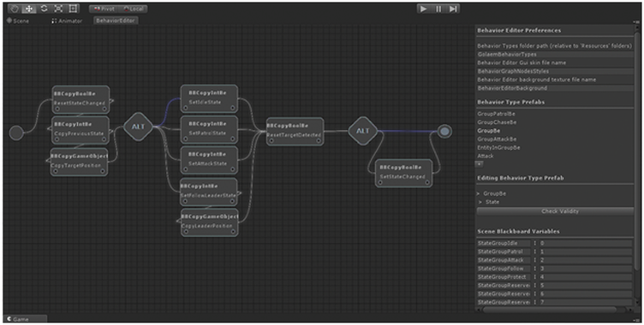
Task: Click StateGroupFollow value field showing 3
Action: click(x=585, y=269)
